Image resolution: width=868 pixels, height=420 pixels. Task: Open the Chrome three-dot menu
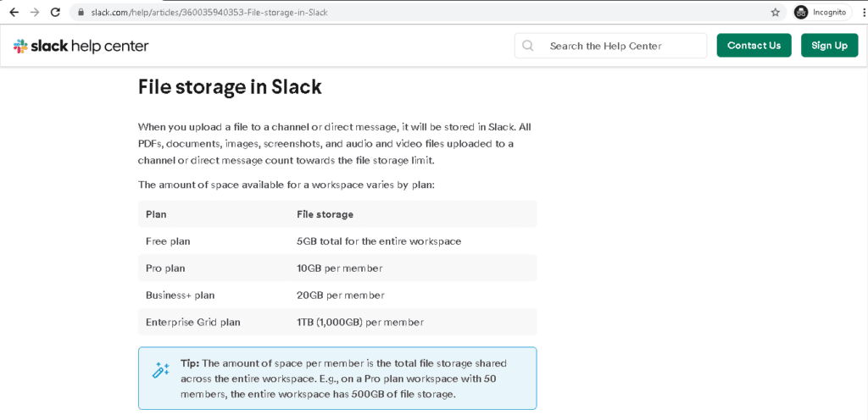pyautogui.click(x=863, y=12)
